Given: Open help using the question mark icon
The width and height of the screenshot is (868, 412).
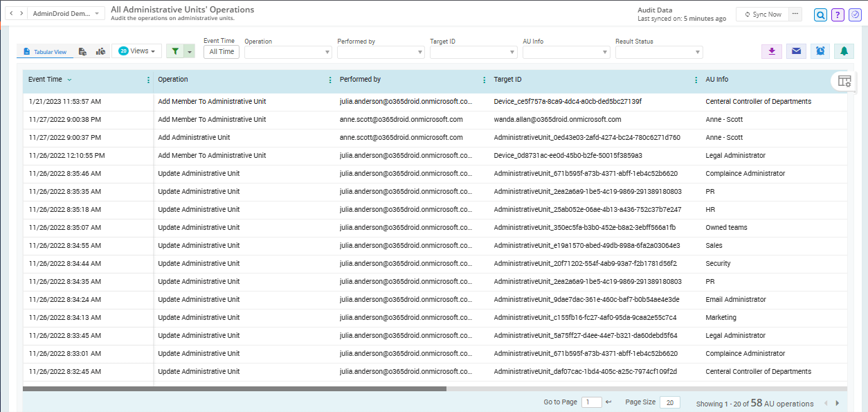Looking at the screenshot, I should coord(838,15).
